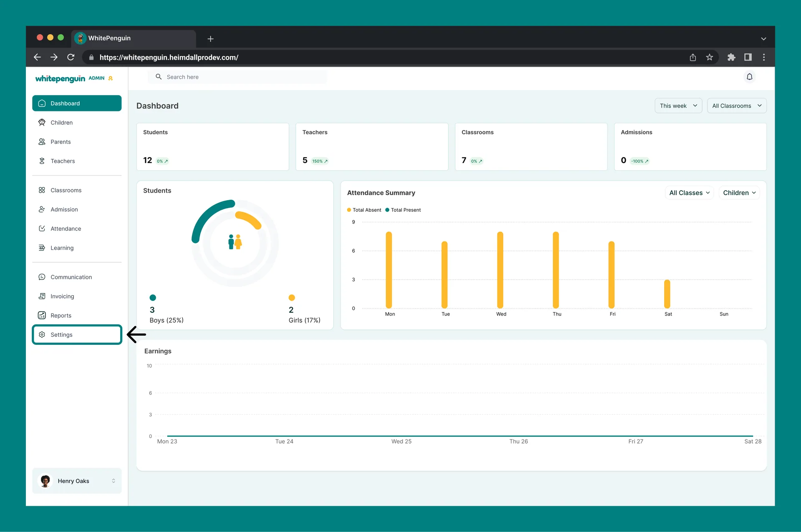Click the whitepenguin logo
The width and height of the screenshot is (801, 532).
point(60,78)
